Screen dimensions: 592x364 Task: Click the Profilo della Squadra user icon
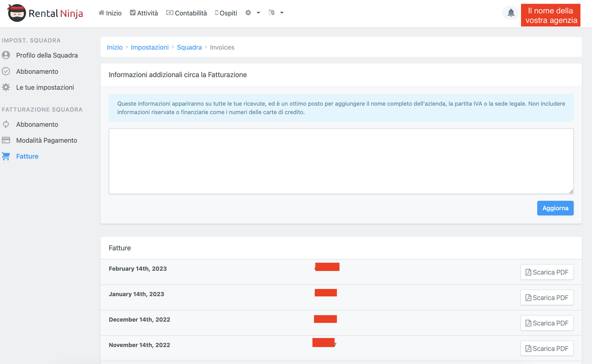(x=6, y=55)
